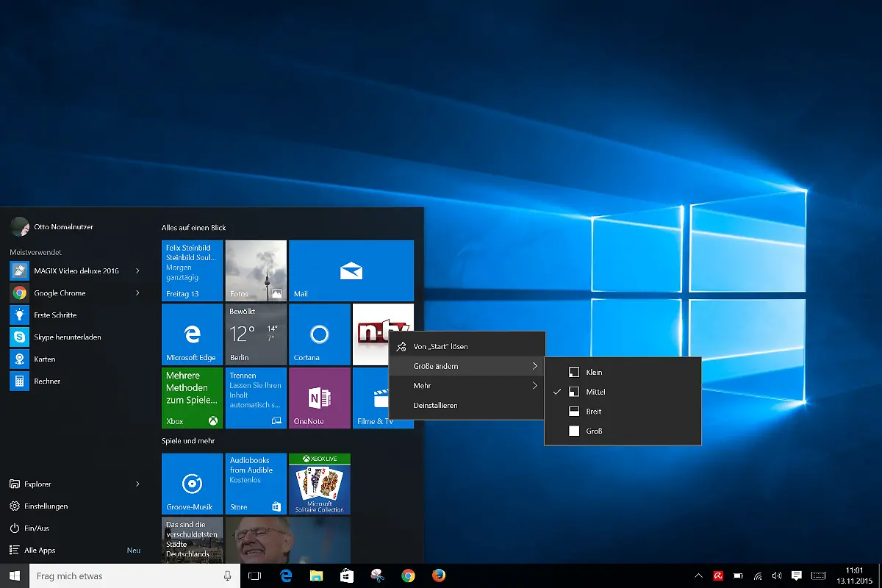This screenshot has width=882, height=588.
Task: Click Skype herunterladen
Action: tap(66, 337)
